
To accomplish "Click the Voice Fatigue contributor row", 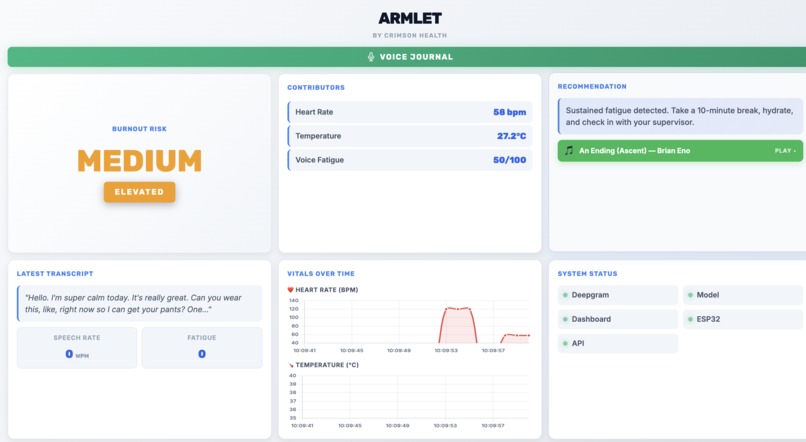I will tap(410, 160).
